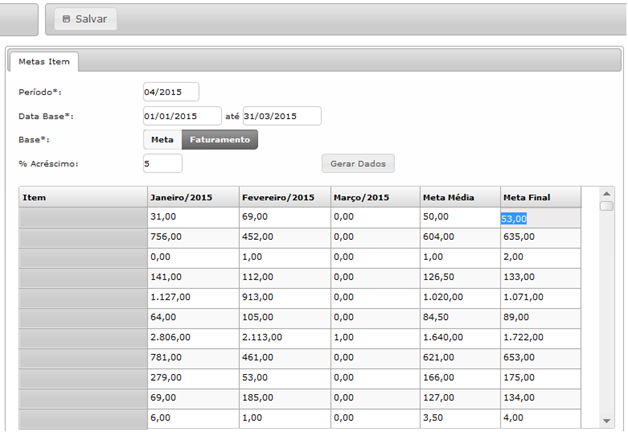Sort by the Janeiro/2015 column header
Viewport: 628px width, 432px height.
point(193,197)
